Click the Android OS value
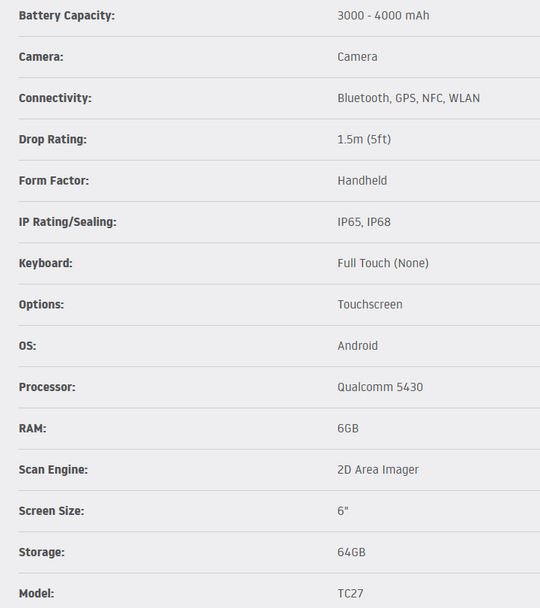 coord(357,346)
